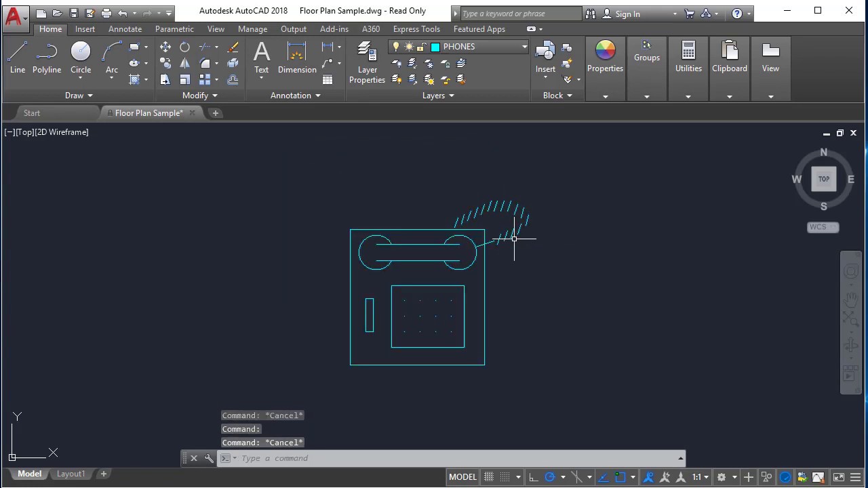Switch to the Start drawing tab

(32, 113)
